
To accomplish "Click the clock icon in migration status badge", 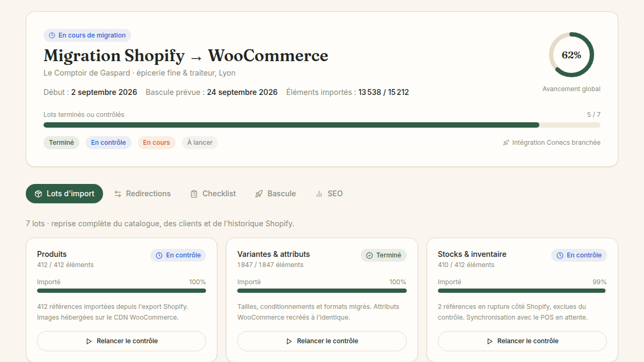I will [x=52, y=35].
